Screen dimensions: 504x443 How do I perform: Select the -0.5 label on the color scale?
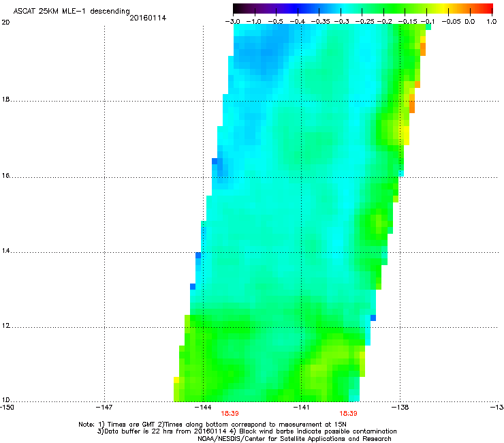click(275, 22)
